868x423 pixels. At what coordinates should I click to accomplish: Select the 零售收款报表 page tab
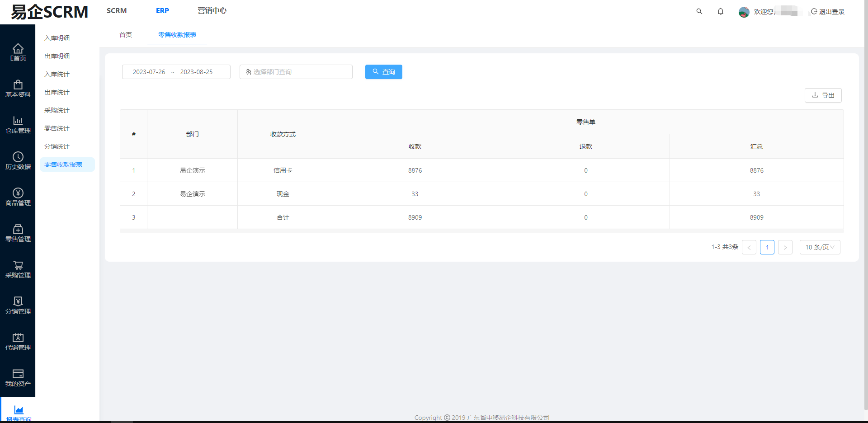177,35
